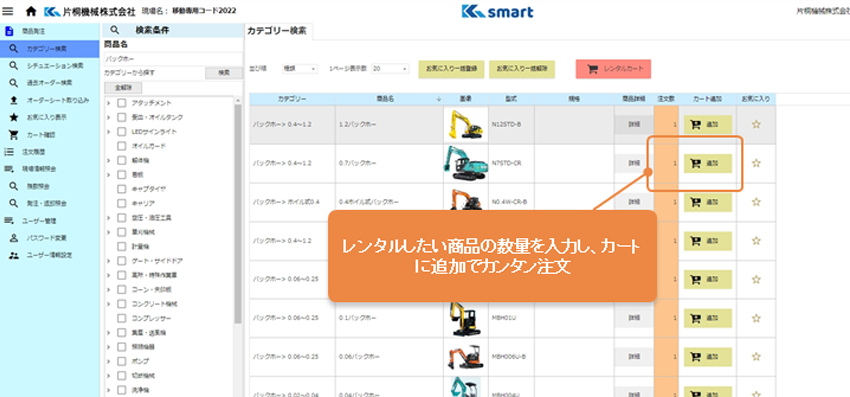Screen dimensions: 850x397
Task: Click the 検索 button
Action: [224, 73]
